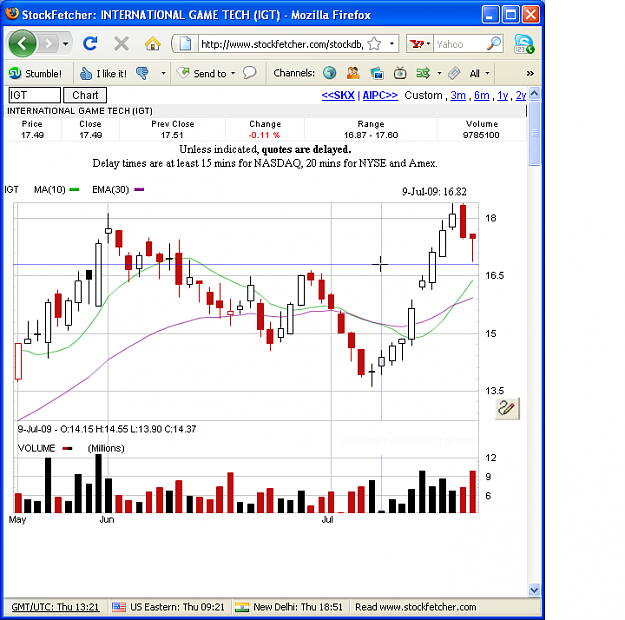Click the stop loading X icon
This screenshot has height=620, width=625.
[x=121, y=43]
